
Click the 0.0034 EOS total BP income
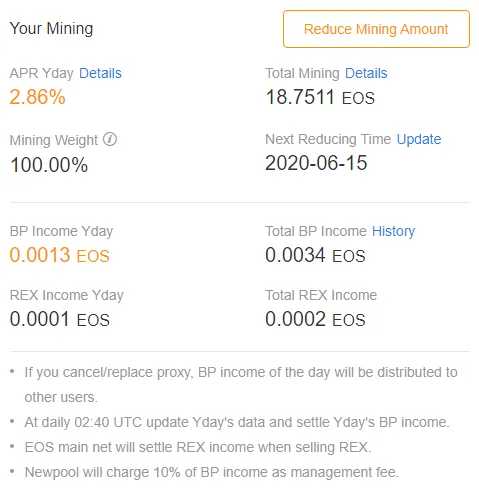pos(315,255)
